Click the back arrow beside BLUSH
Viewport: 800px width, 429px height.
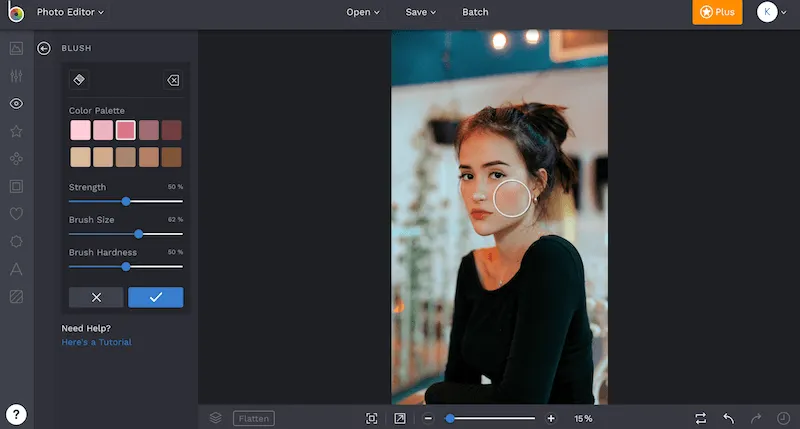pyautogui.click(x=44, y=48)
